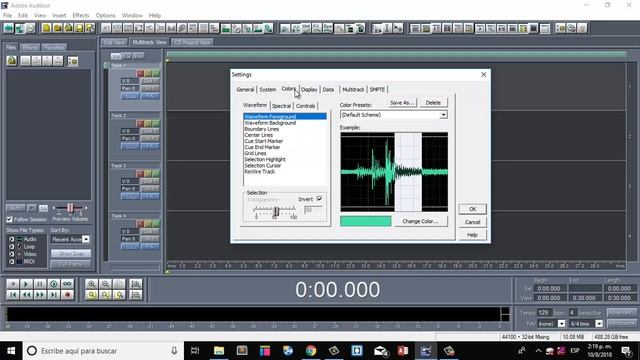Image resolution: width=640 pixels, height=360 pixels.
Task: Mute Track 3 with green M button
Action: tap(156, 174)
